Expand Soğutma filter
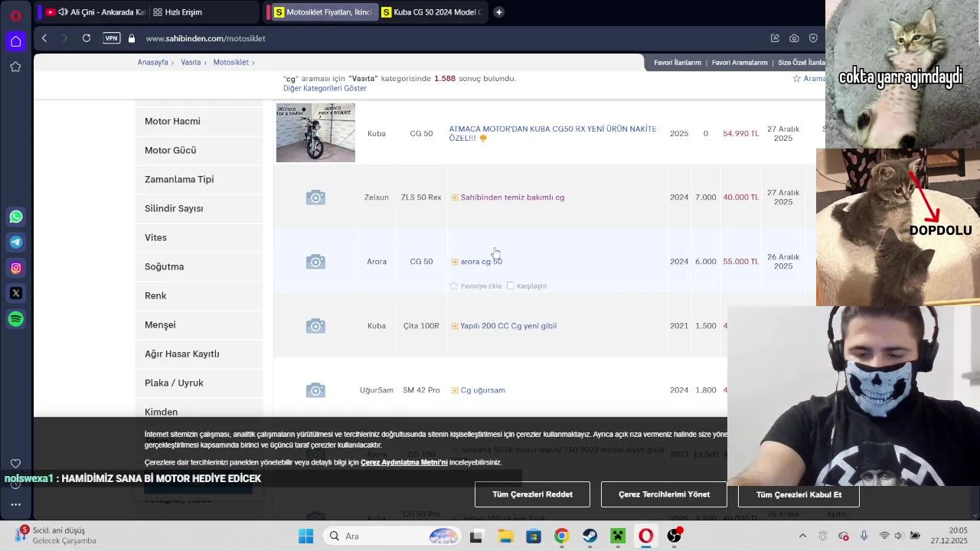This screenshot has width=980, height=551. [199, 266]
